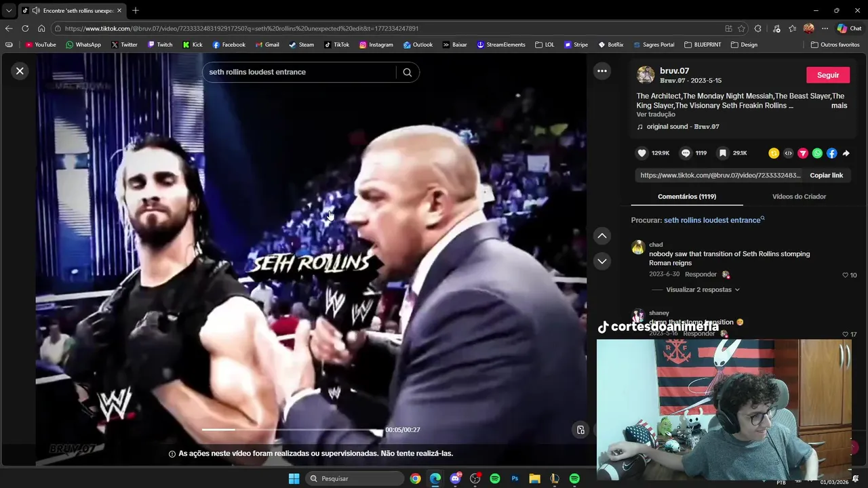Open tab list dropdown chevron

click(8, 10)
